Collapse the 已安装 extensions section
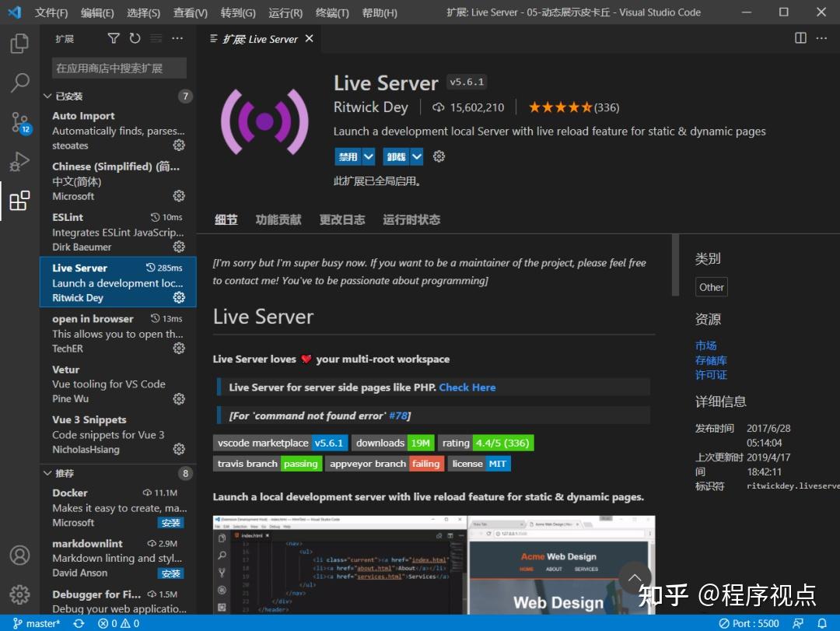The width and height of the screenshot is (840, 631). 47,96
